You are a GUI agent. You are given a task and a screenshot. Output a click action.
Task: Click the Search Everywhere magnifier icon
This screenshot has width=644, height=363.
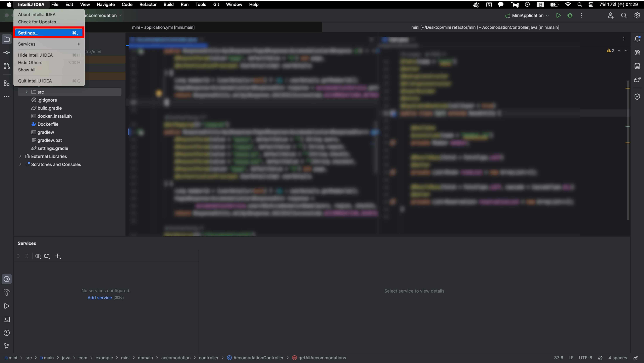point(624,16)
